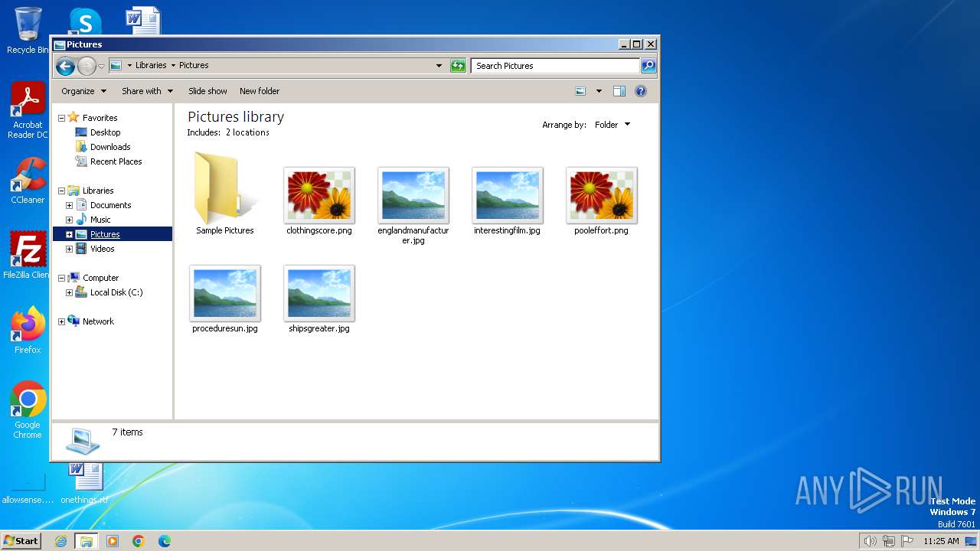The width and height of the screenshot is (980, 551).
Task: Select the FileZilla Client desktop icon
Action: [28, 255]
